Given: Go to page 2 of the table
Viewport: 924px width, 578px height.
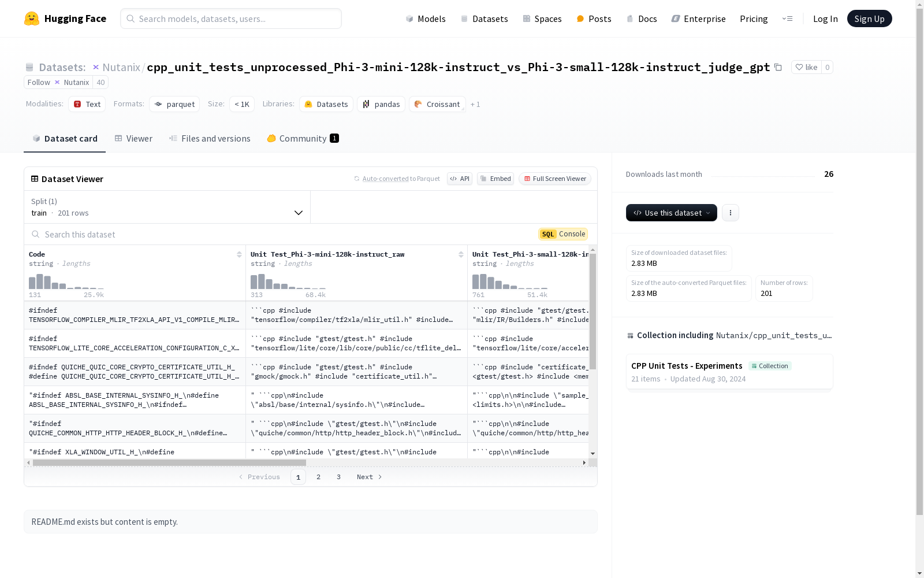Looking at the screenshot, I should click(x=318, y=477).
